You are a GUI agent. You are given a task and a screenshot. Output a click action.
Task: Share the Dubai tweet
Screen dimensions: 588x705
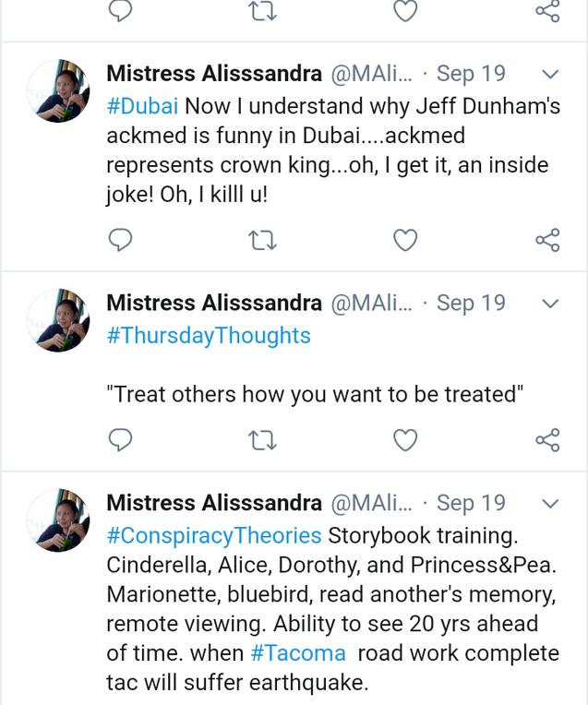pyautogui.click(x=547, y=241)
